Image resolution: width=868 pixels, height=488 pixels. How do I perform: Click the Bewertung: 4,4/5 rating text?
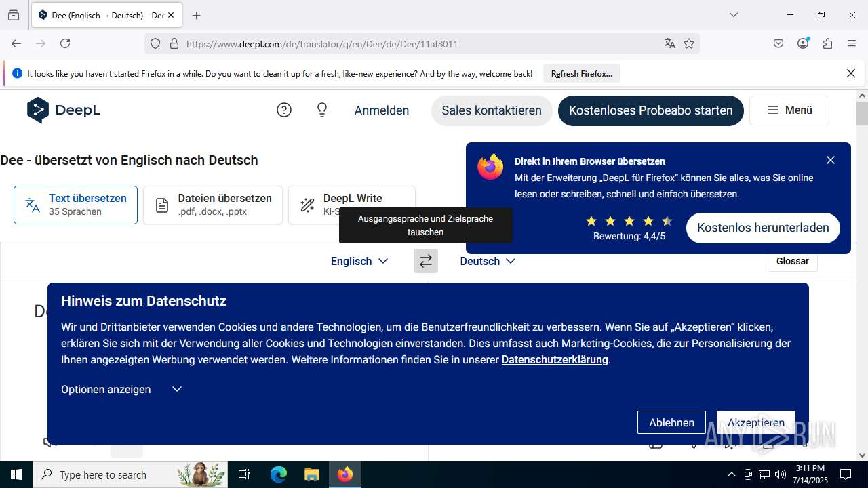[629, 236]
